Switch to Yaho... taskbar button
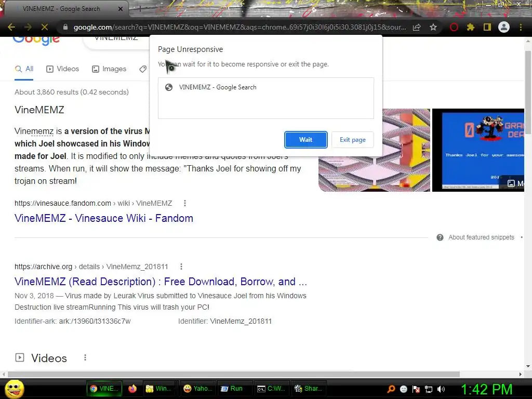 [198, 389]
